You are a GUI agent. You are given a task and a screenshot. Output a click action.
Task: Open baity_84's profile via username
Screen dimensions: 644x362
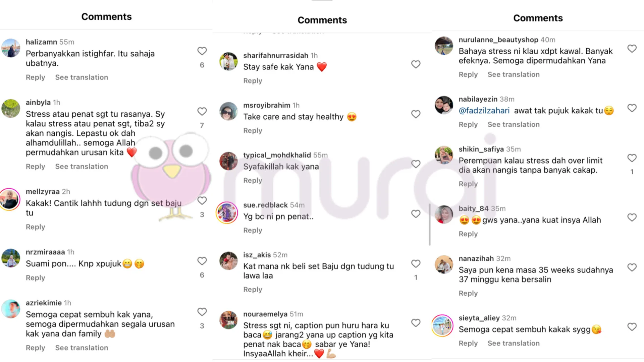[x=474, y=208]
